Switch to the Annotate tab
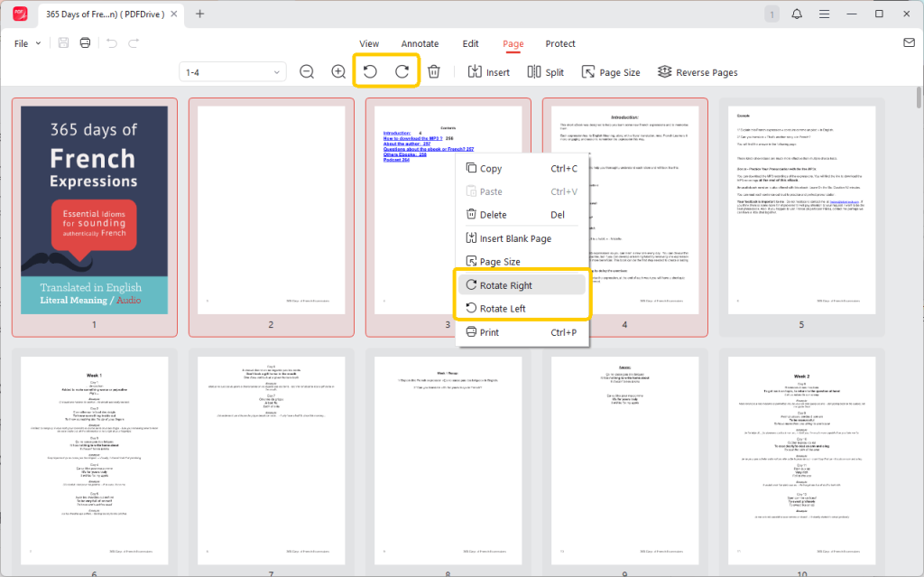924x577 pixels. pos(420,43)
